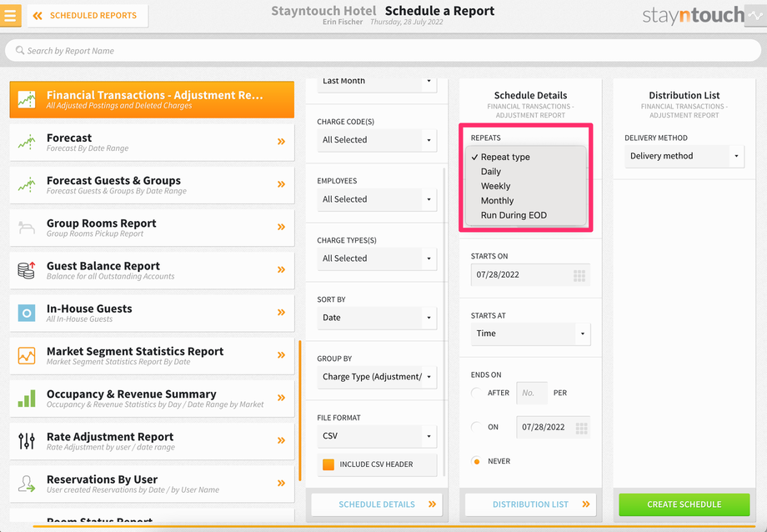The width and height of the screenshot is (767, 532).
Task: Click Reservations By User person icon
Action: pos(27,484)
